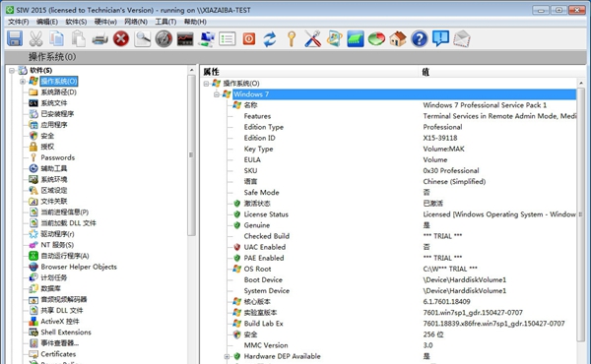Open the system monitor graph icon
This screenshot has height=364, width=591.
[x=185, y=38]
